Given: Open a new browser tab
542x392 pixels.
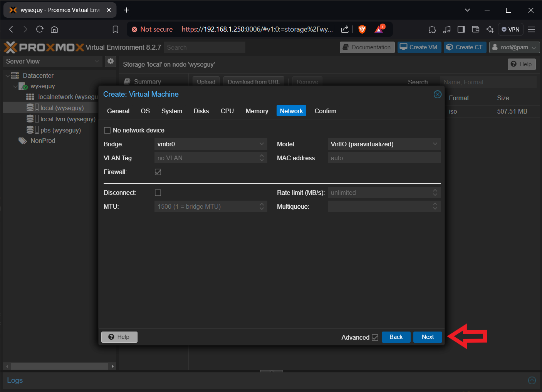Looking at the screenshot, I should pyautogui.click(x=126, y=10).
